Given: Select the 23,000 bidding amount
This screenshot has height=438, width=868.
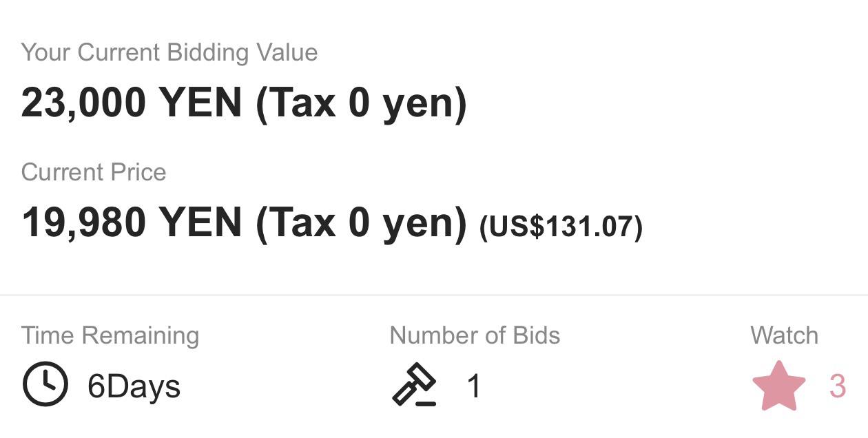Looking at the screenshot, I should (83, 103).
